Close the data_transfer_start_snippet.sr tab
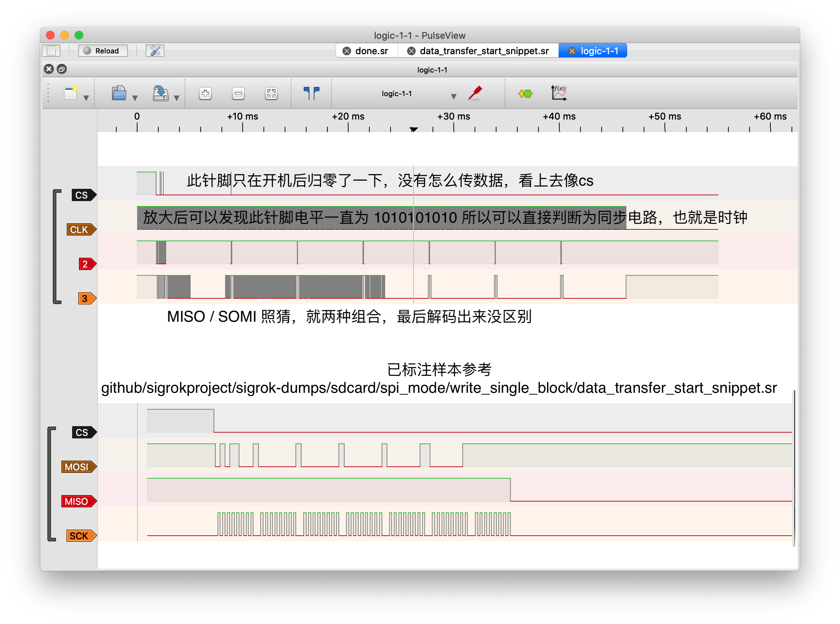Image resolution: width=840 pixels, height=624 pixels. pos(411,51)
